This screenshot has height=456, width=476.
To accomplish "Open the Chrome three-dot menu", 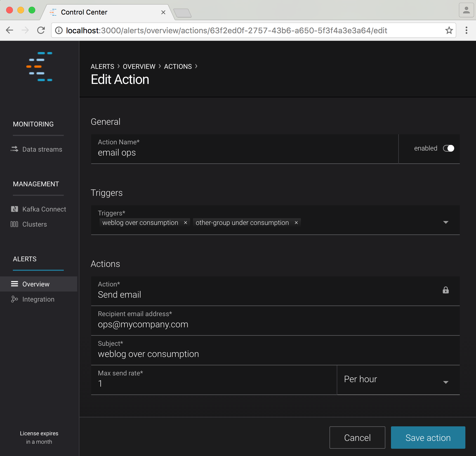I will tap(466, 30).
